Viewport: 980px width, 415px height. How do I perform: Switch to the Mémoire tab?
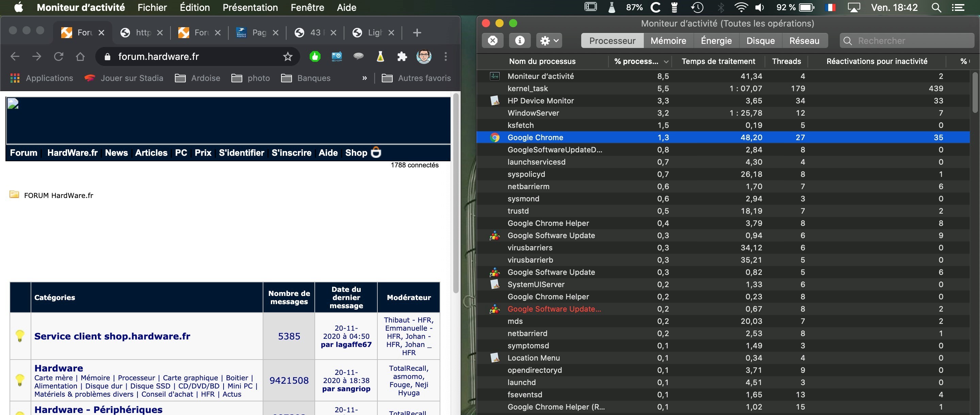pyautogui.click(x=668, y=41)
